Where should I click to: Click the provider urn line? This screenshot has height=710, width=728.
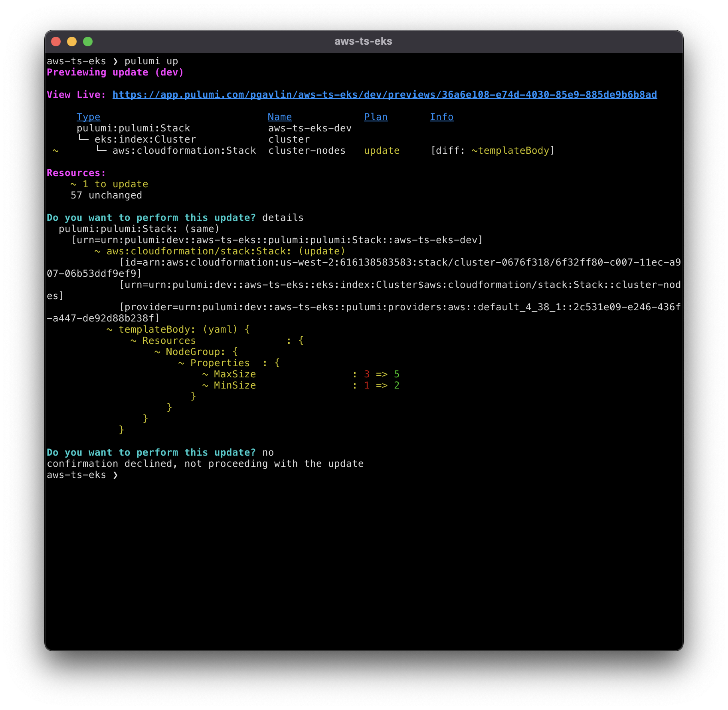pyautogui.click(x=364, y=313)
